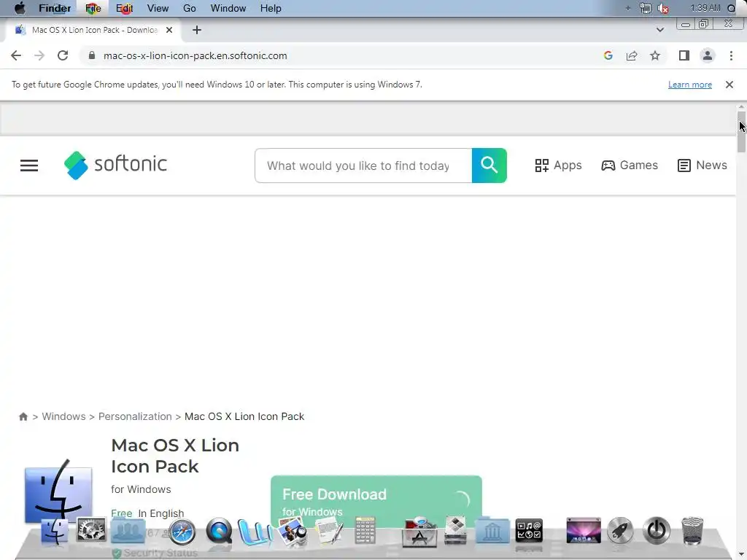This screenshot has width=747, height=560.
Task: Click the page's vertical scrollbar thumb
Action: pos(741,132)
